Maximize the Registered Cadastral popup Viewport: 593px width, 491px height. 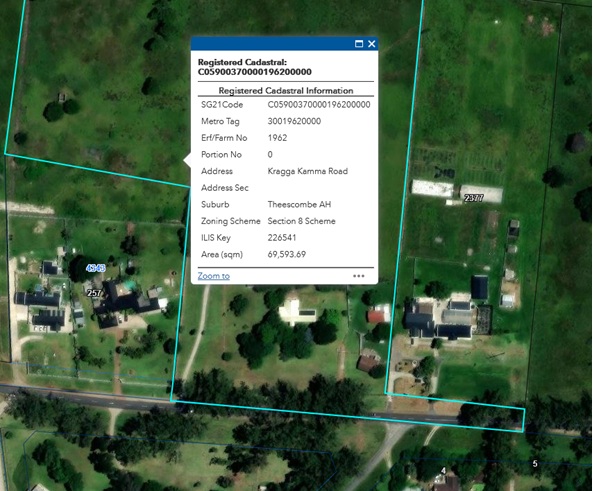[359, 44]
